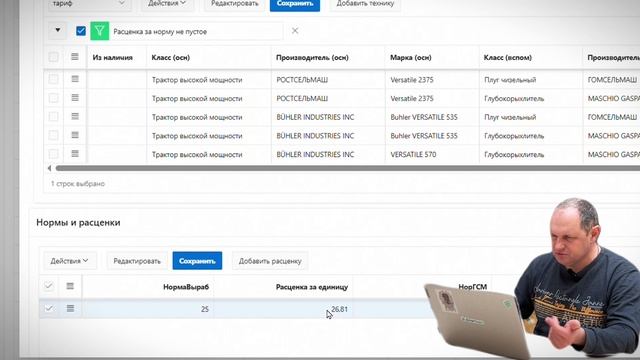Image resolution: width=640 pixels, height=360 pixels.
Task: Click Добавить технику button
Action: (x=365, y=4)
